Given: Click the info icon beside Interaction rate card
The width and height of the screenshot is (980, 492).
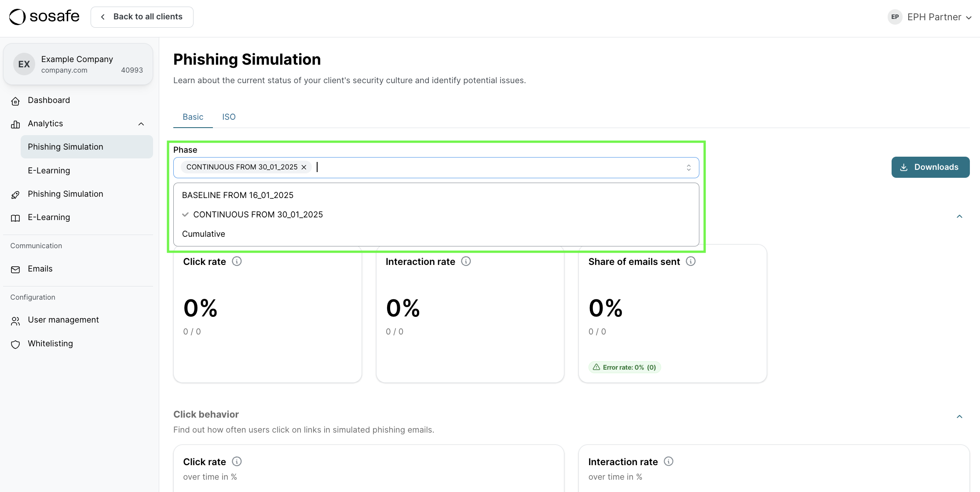Looking at the screenshot, I should 466,261.
